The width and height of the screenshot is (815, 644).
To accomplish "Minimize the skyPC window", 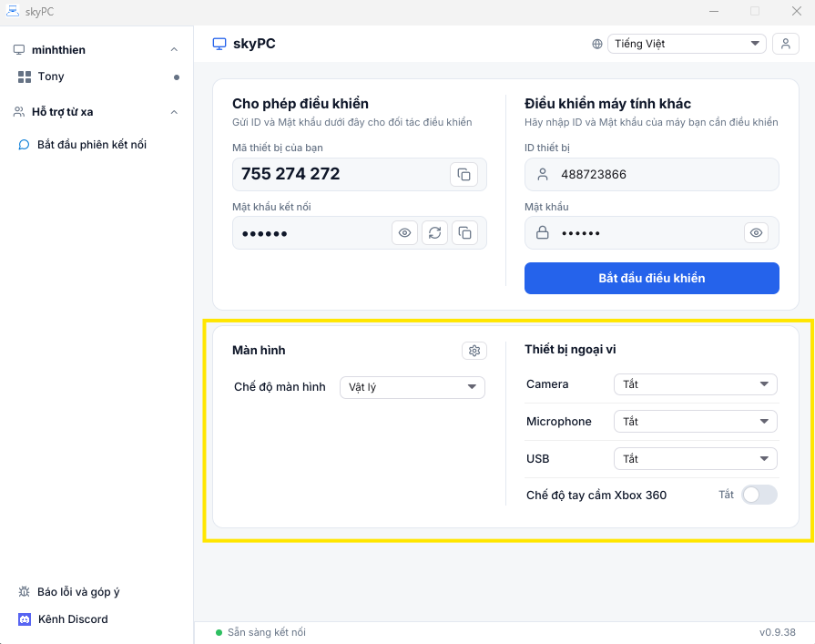I will 714,12.
